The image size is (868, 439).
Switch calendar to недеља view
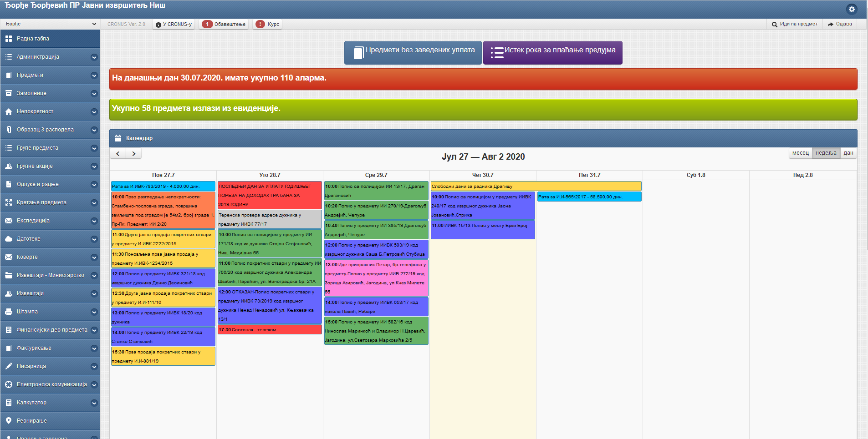pos(826,153)
